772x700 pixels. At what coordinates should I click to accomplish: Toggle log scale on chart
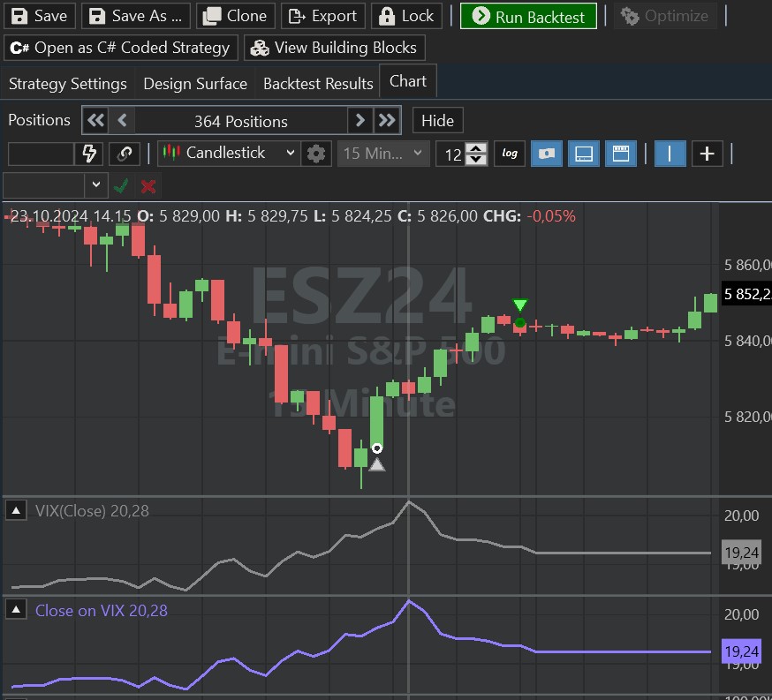point(510,154)
